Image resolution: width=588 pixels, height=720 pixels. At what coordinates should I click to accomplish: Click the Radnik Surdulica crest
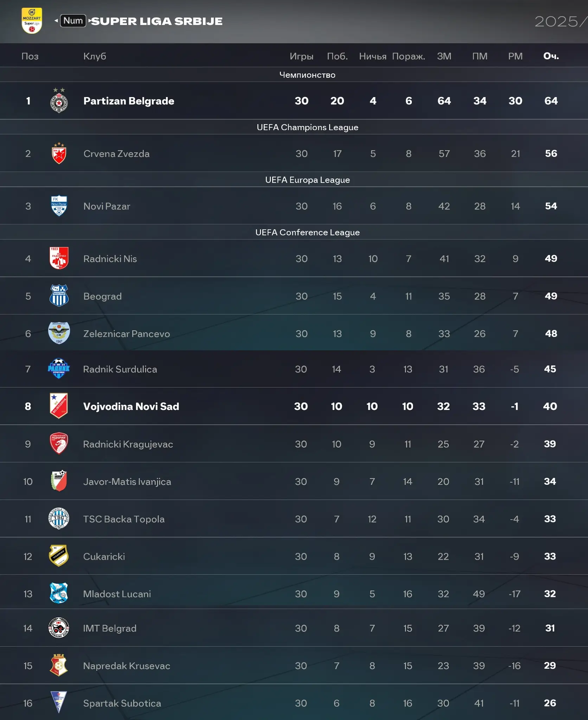pyautogui.click(x=59, y=369)
